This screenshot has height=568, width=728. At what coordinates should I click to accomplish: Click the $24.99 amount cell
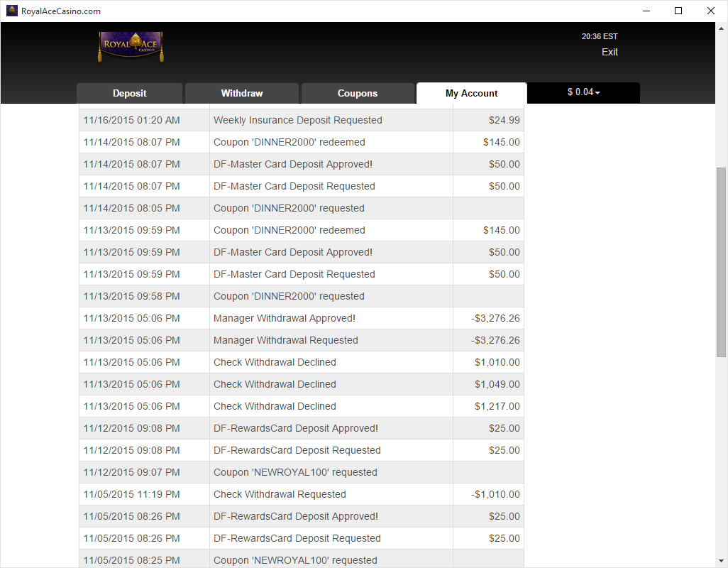click(488, 120)
